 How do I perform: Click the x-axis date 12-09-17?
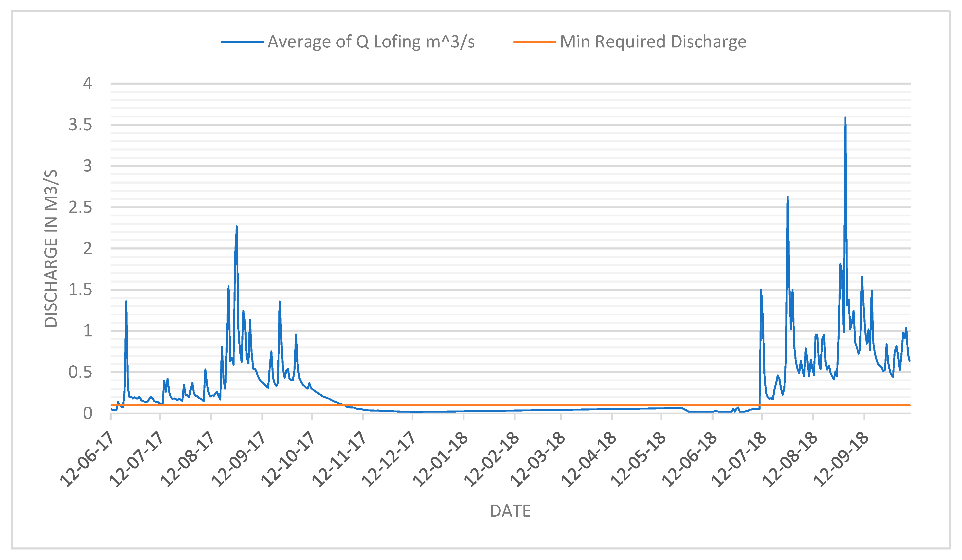(x=238, y=459)
